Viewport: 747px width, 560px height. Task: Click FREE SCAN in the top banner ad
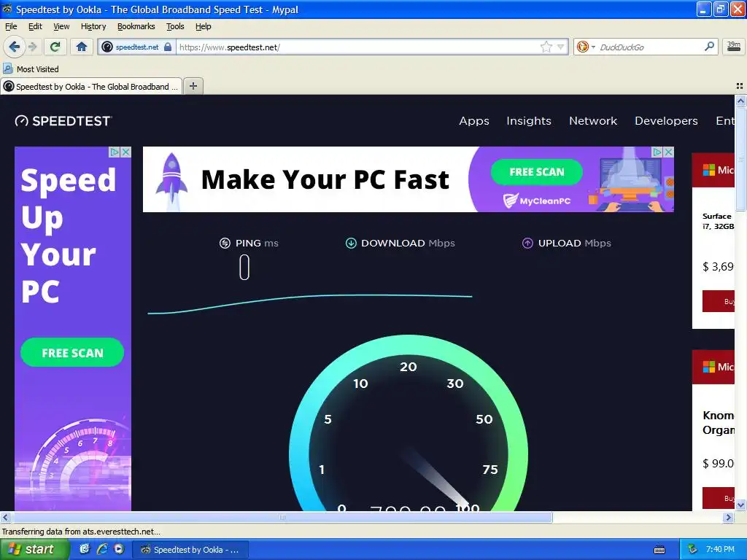[x=537, y=172]
